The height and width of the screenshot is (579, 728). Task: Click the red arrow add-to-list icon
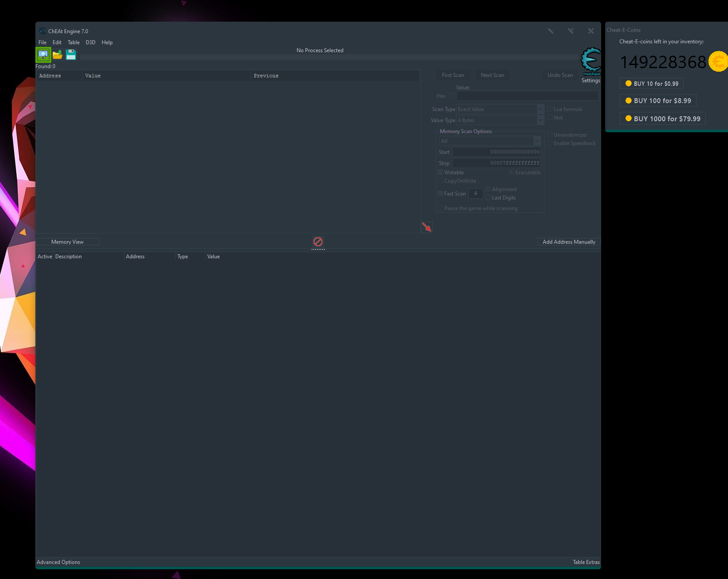click(x=427, y=227)
